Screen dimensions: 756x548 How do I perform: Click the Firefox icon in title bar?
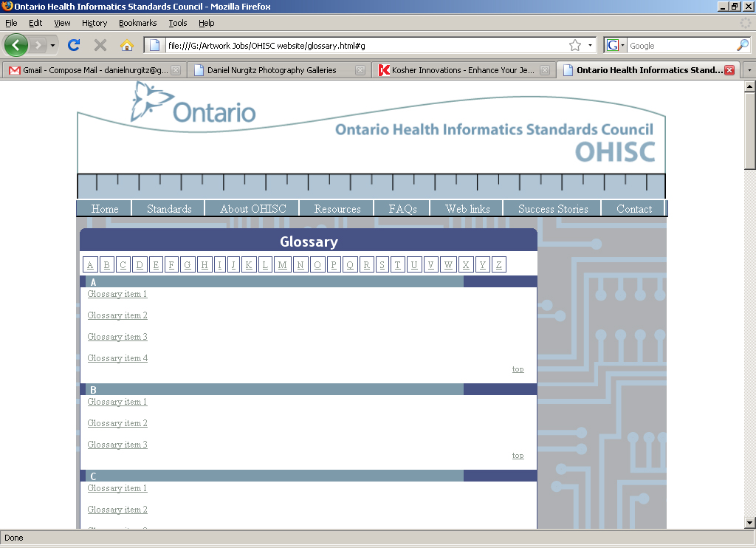tap(7, 6)
